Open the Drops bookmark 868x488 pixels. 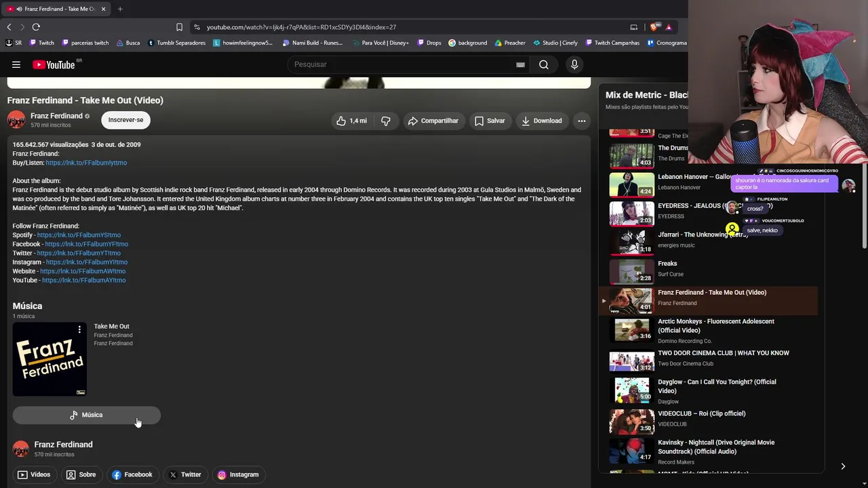click(x=429, y=43)
